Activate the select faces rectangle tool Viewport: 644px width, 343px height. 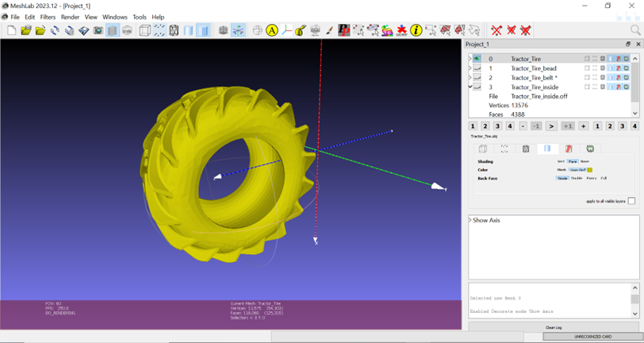pos(445,30)
